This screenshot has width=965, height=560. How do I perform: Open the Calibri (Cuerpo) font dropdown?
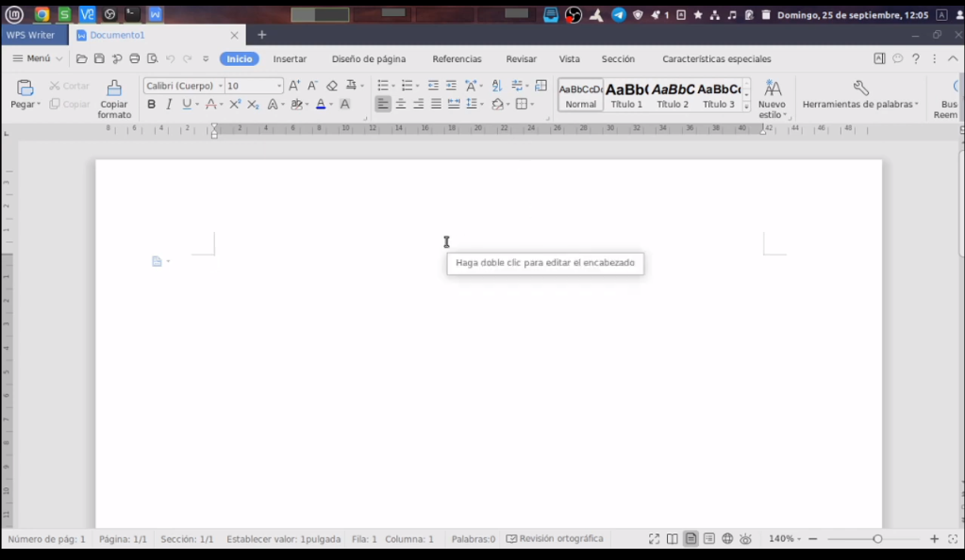[x=221, y=86]
